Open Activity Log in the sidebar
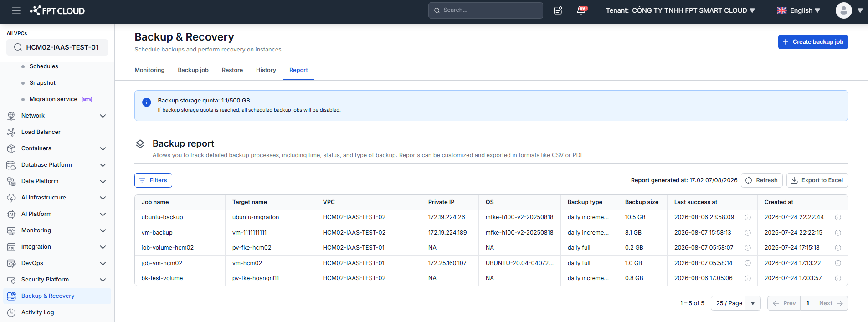 click(37, 312)
